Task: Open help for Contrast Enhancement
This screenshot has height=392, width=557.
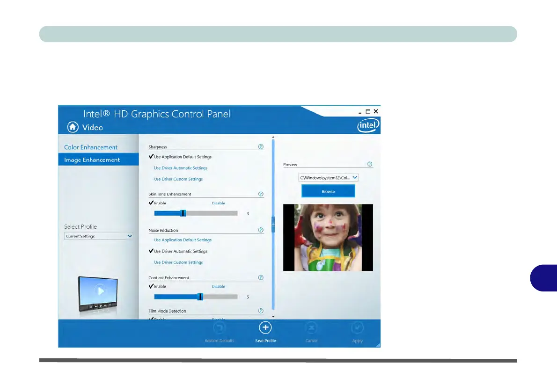Action: click(261, 278)
